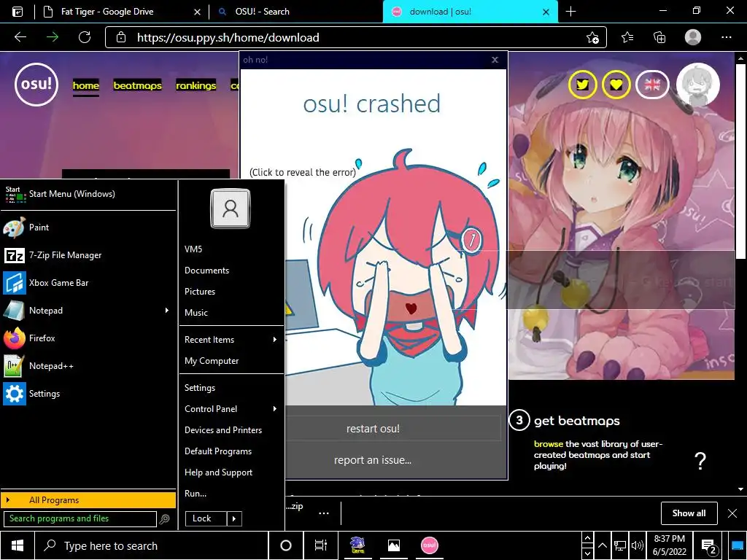Click the osu! logo on the website

pyautogui.click(x=36, y=85)
